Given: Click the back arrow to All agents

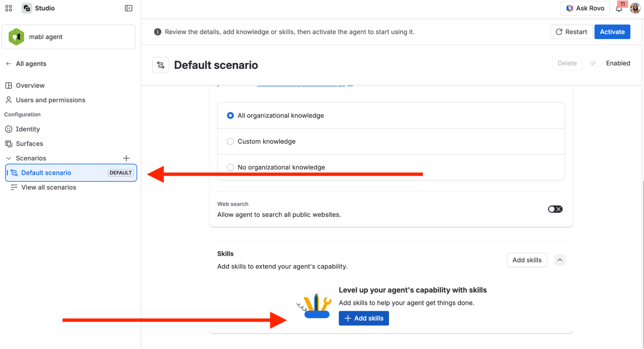Looking at the screenshot, I should pyautogui.click(x=9, y=64).
